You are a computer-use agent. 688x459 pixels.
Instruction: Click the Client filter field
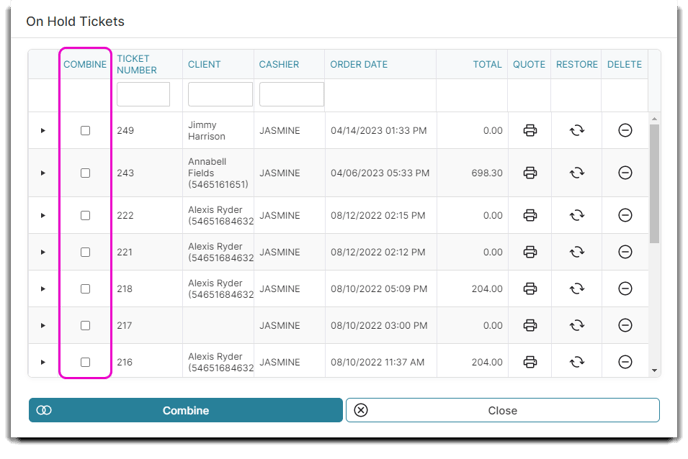[220, 94]
